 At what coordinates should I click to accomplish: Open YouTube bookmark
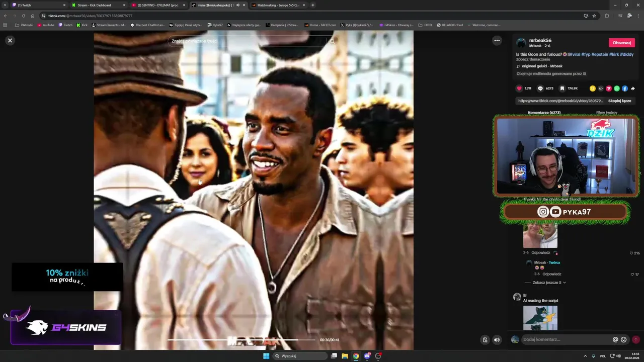(46, 25)
